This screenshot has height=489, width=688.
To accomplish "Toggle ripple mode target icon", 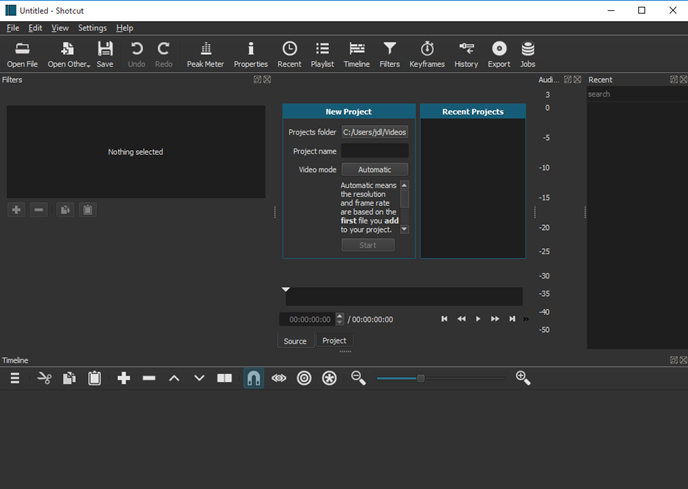I will point(304,378).
